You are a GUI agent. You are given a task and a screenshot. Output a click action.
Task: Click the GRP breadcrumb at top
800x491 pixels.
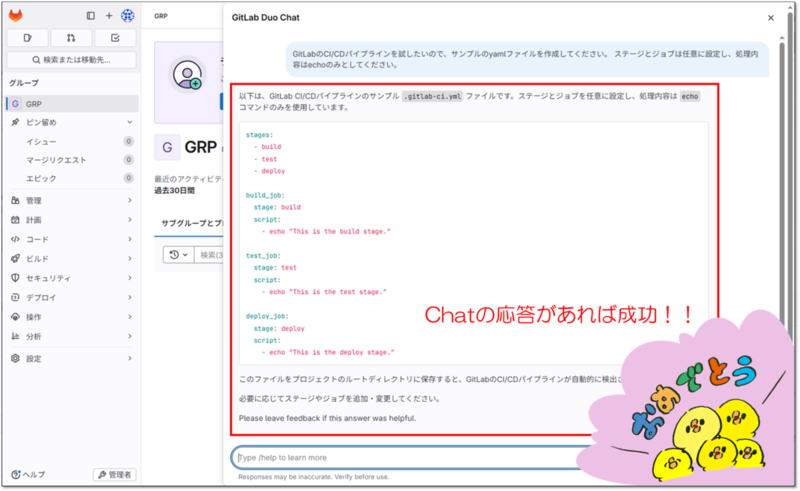click(x=161, y=16)
